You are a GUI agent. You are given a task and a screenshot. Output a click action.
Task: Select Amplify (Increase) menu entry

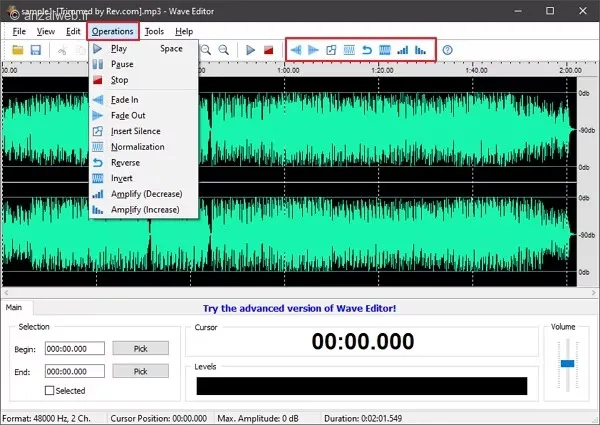coord(143,210)
